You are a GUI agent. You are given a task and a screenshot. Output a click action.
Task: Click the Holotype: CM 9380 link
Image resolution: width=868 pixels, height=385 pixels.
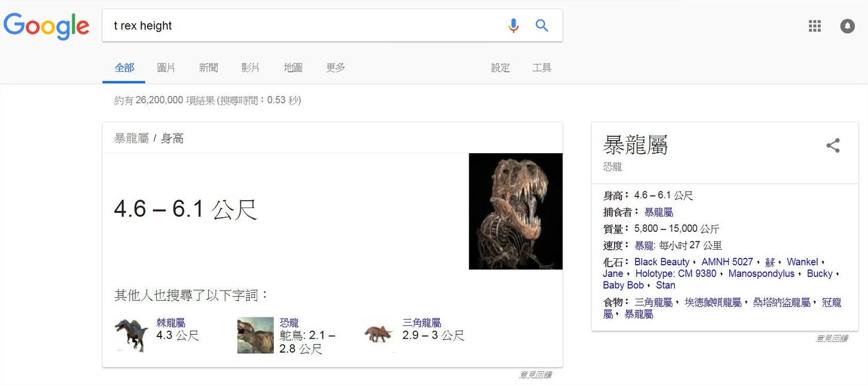coord(676,273)
